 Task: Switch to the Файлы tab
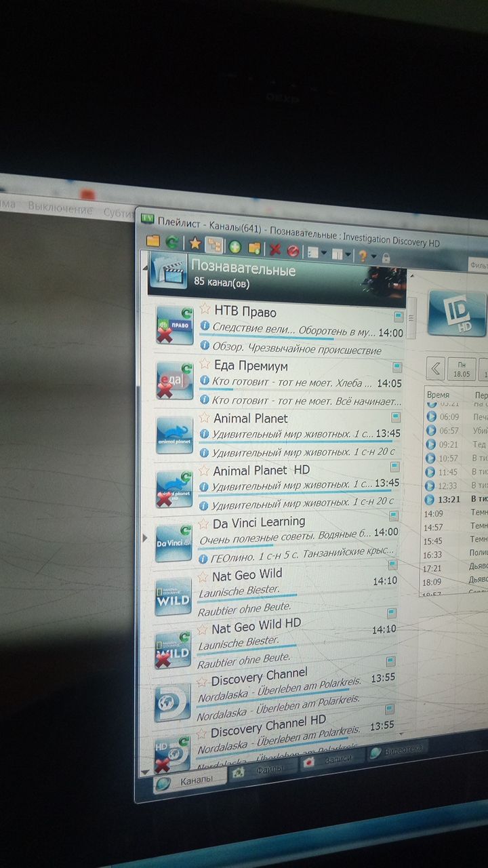point(263,772)
